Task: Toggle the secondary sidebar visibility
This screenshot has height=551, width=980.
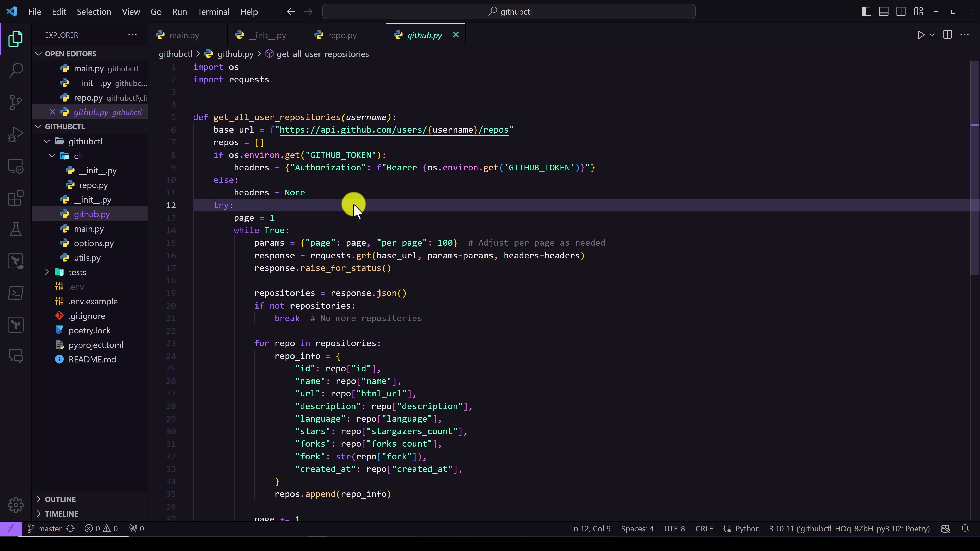Action: point(901,11)
